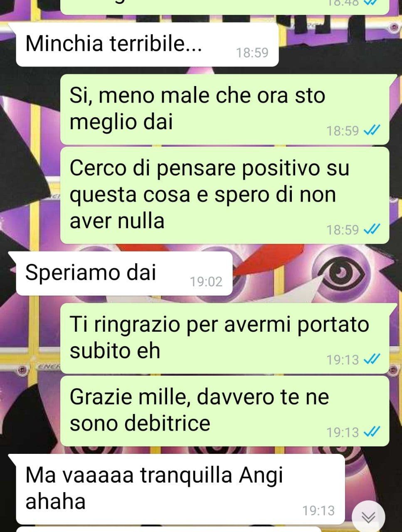Tap the scroll-to-bottom double chevron button

pyautogui.click(x=368, y=517)
